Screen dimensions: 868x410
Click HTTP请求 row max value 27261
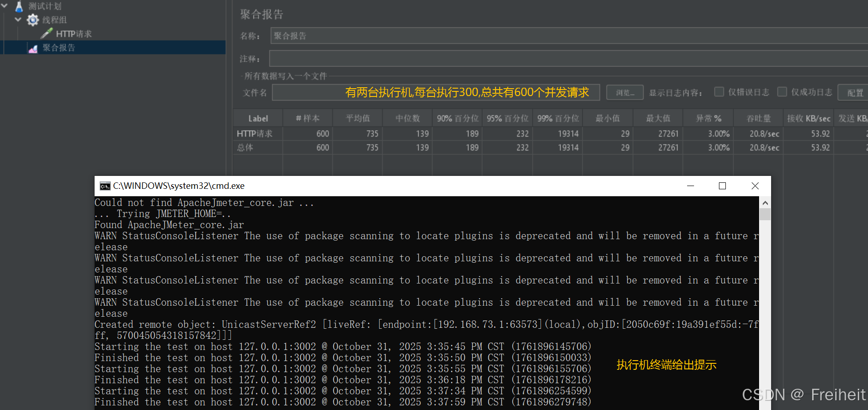658,134
